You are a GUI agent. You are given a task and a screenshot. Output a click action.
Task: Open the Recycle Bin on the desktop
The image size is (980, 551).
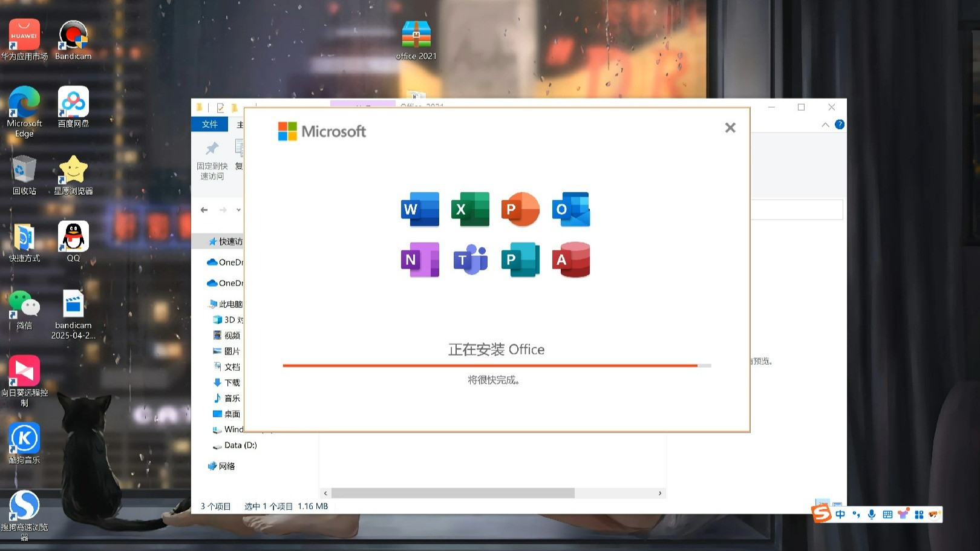(x=24, y=175)
